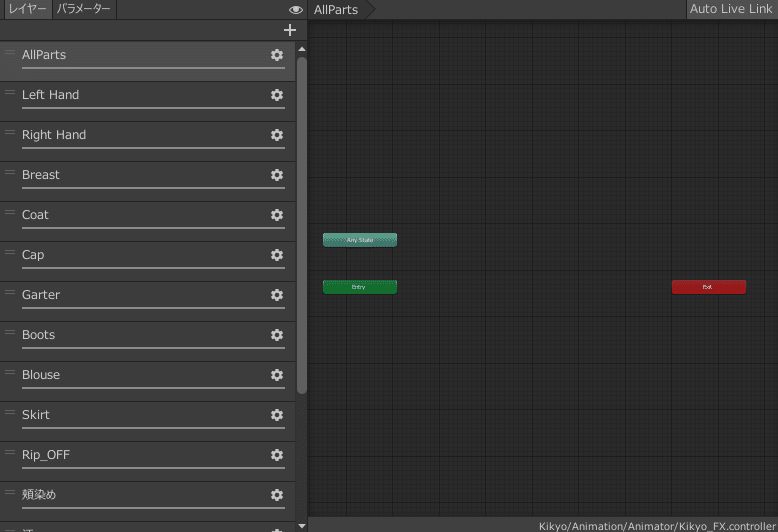The width and height of the screenshot is (778, 532).
Task: Select the Cap layer row
Action: (x=147, y=262)
